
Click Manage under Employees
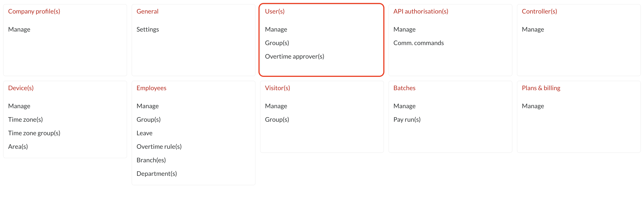pos(148,106)
